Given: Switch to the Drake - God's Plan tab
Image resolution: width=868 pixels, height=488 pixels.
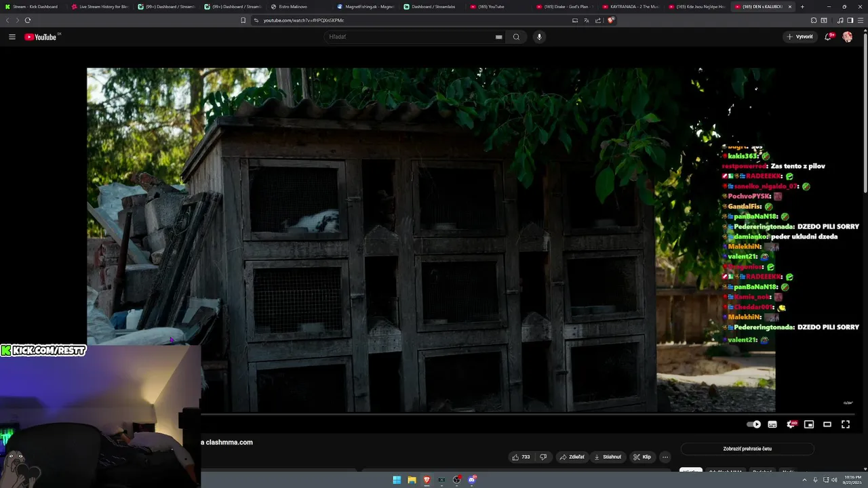Looking at the screenshot, I should (566, 7).
